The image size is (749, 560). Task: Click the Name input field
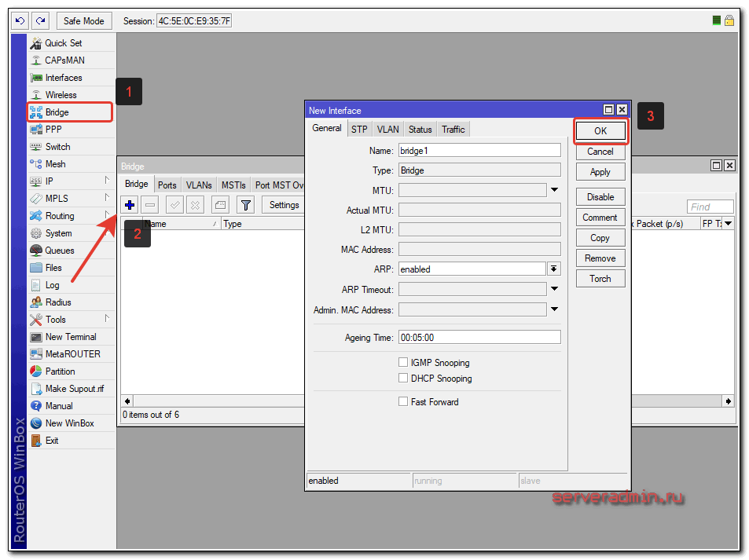pyautogui.click(x=479, y=150)
